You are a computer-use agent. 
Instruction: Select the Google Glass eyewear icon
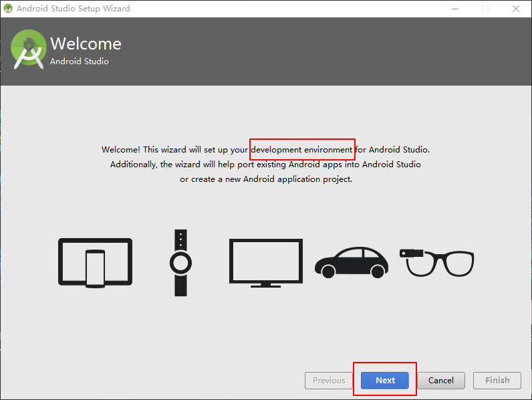(x=436, y=263)
